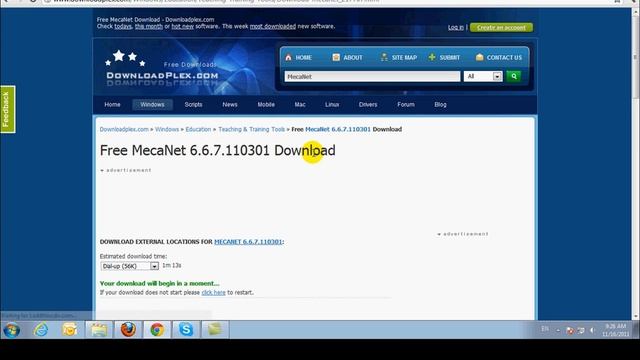
Task: Open the SUBMIT link
Action: 444,58
